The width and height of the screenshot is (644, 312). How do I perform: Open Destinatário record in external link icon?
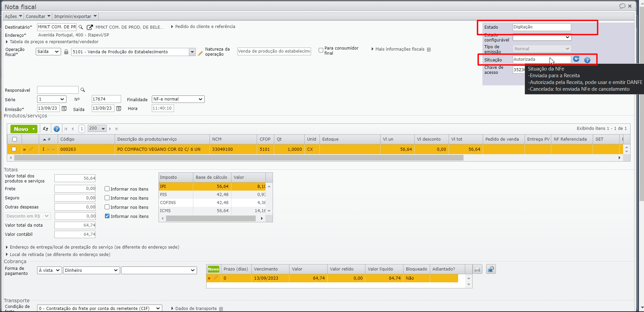(x=90, y=27)
